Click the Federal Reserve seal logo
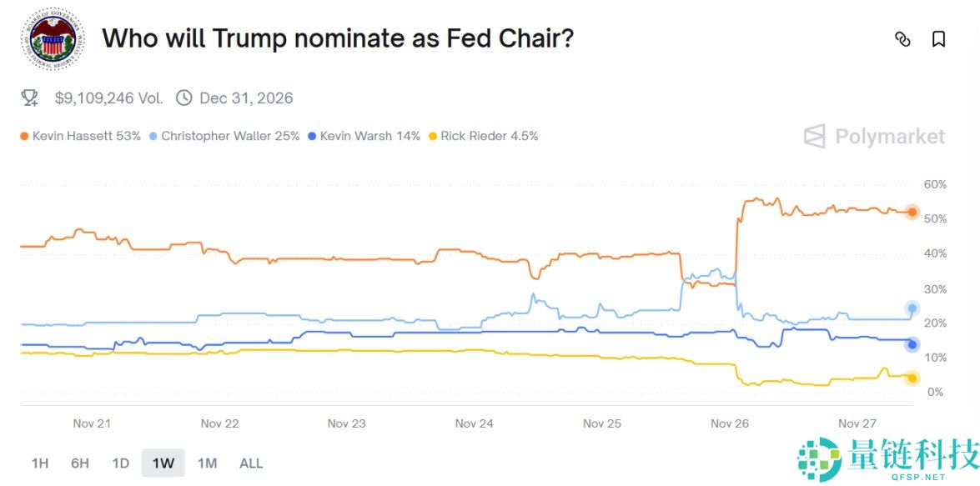This screenshot has height=486, width=980. pyautogui.click(x=53, y=38)
